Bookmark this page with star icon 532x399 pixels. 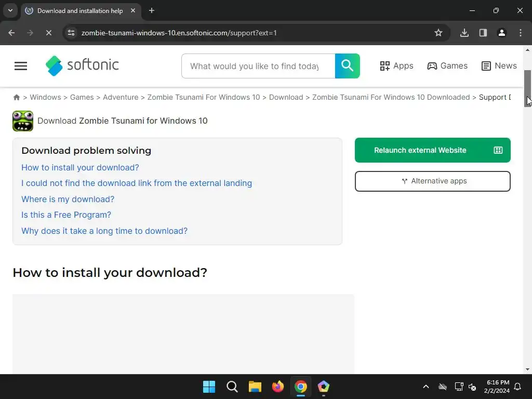[x=438, y=33]
